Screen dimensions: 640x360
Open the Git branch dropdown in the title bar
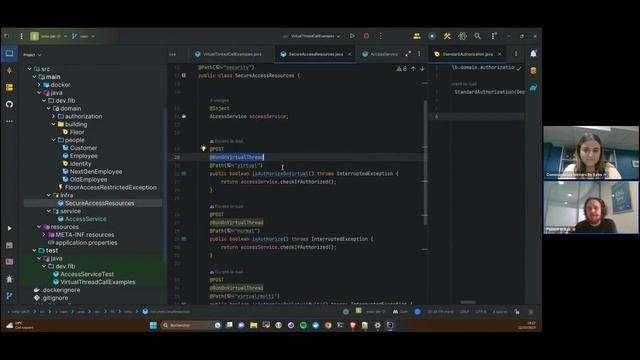(83, 36)
